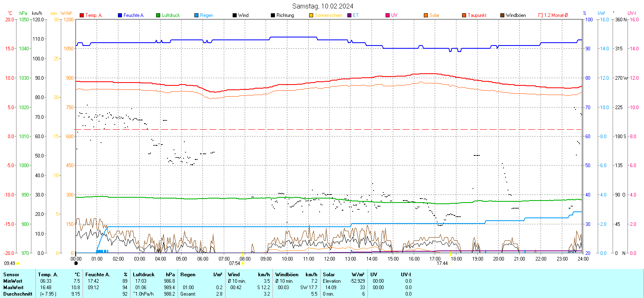Click the brown Windböen legend square
This screenshot has height=298, width=644.
[502, 15]
